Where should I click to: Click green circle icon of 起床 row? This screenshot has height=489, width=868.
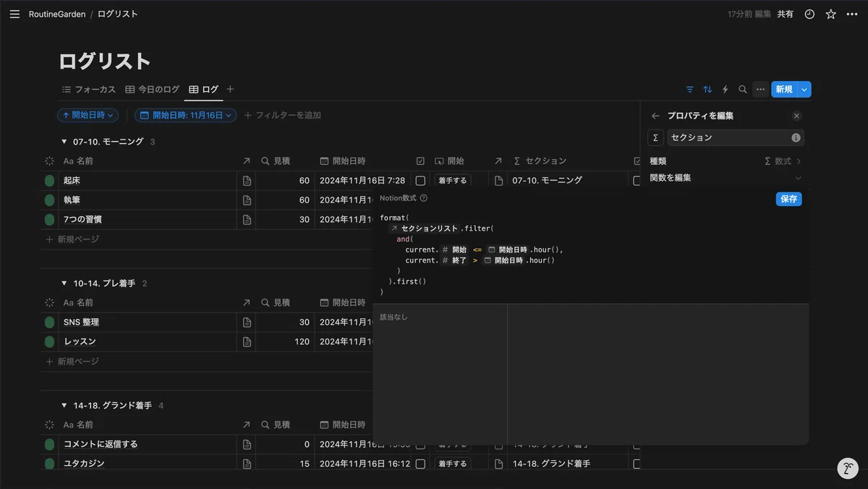49,180
